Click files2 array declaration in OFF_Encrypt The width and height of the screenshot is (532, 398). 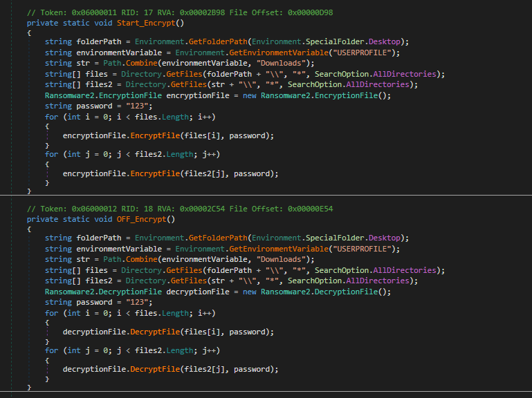pyautogui.click(x=99, y=281)
